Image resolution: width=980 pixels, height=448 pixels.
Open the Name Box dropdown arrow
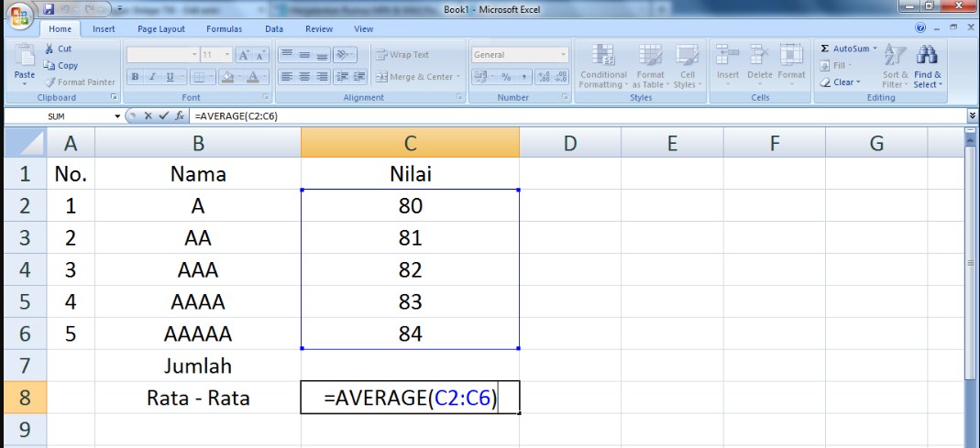tap(117, 116)
